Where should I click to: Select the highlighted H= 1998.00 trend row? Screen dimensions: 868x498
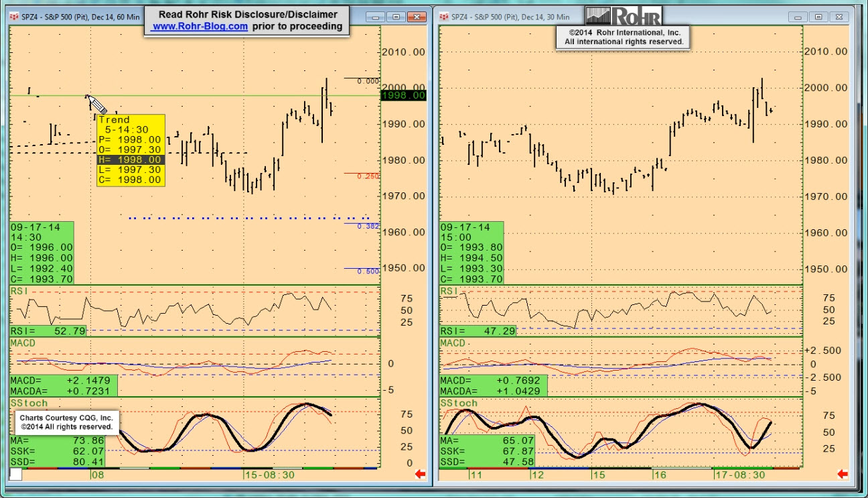click(x=131, y=160)
